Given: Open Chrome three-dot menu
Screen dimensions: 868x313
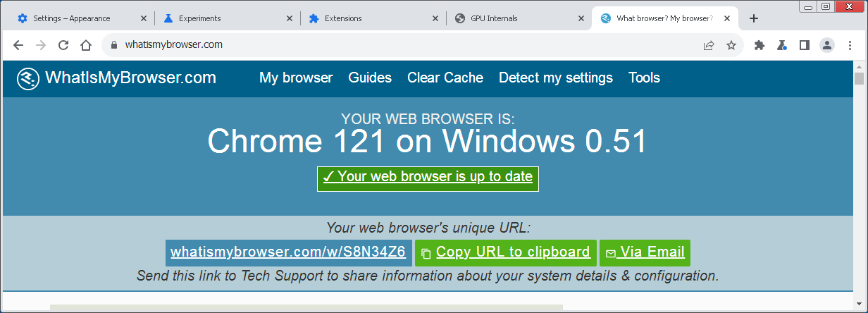Looking at the screenshot, I should coord(850,45).
